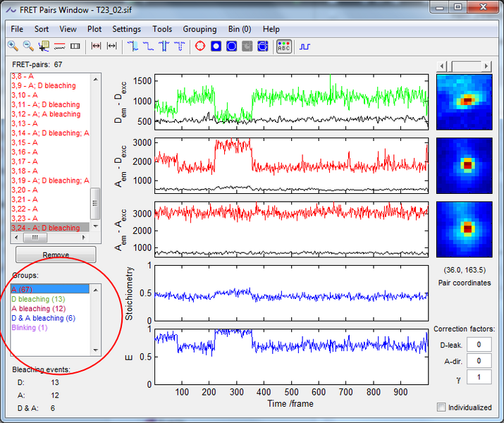Screen dimensions: 504x423
Task: Click the first blue bleaching step icon
Action: click(133, 47)
